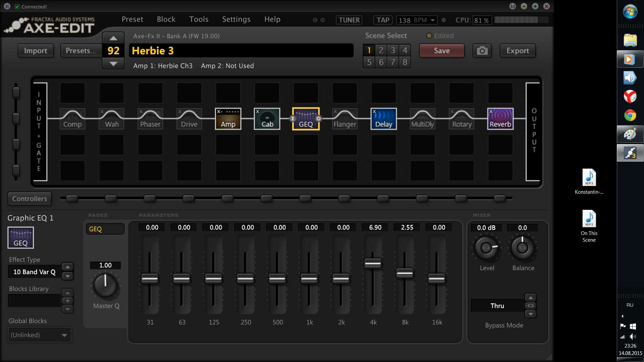The width and height of the screenshot is (644, 362).
Task: Select the GEQ page tab
Action: 105,229
